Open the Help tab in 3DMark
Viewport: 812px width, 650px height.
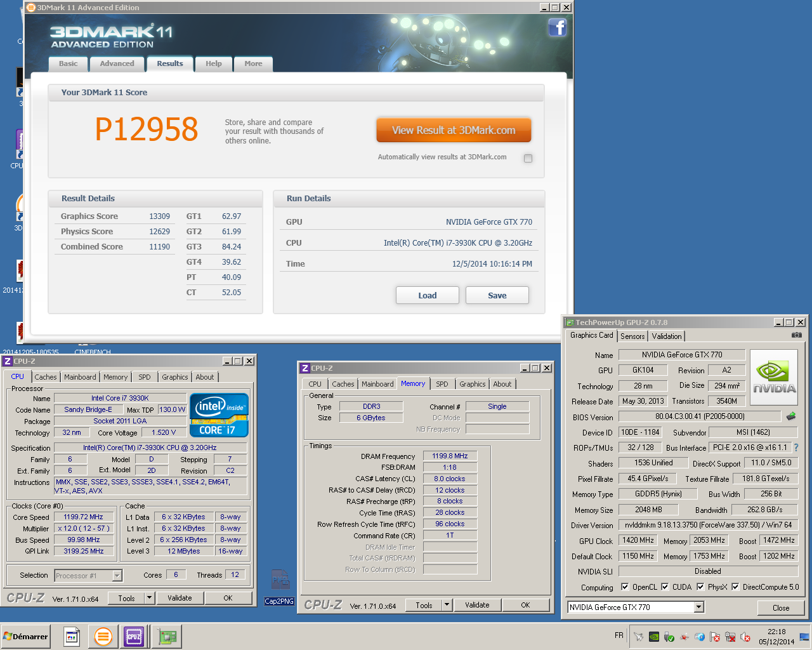click(214, 63)
